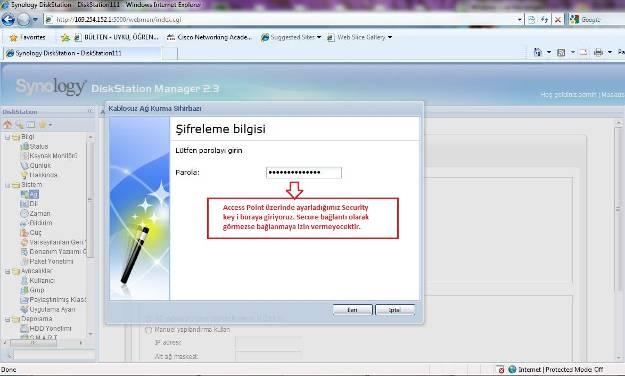Click the Parola password field
The height and width of the screenshot is (376, 625).
coord(304,172)
